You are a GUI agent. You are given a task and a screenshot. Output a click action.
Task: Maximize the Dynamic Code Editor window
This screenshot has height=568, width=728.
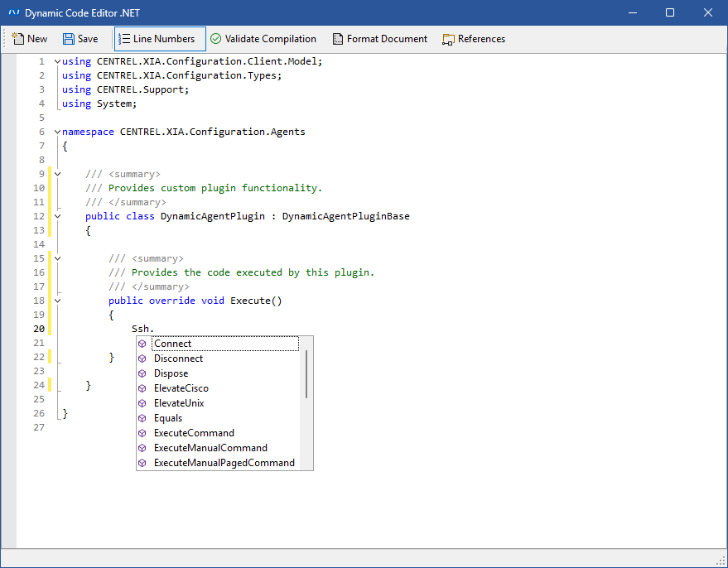click(670, 12)
